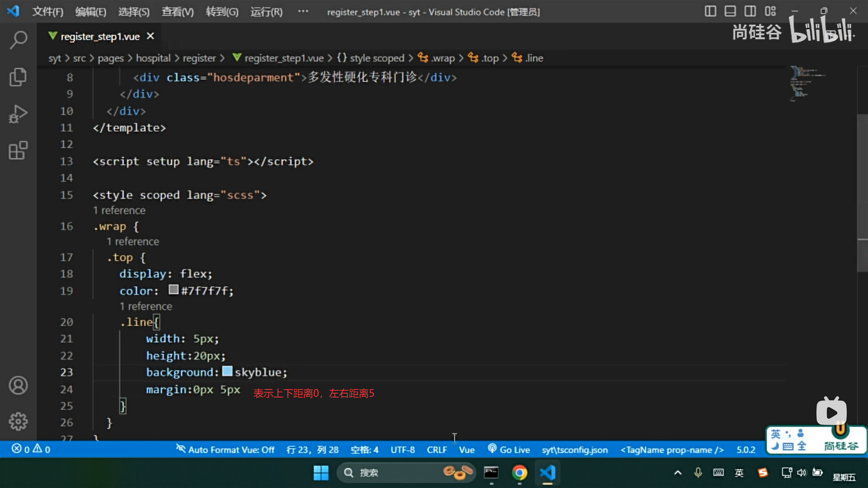Click the UTF-8 encoding selector
Viewport: 868px width, 488px height.
[402, 450]
